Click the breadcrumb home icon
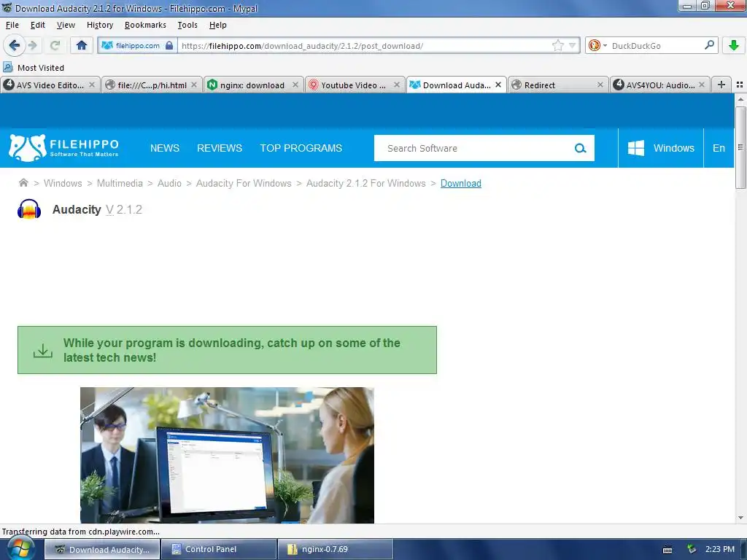This screenshot has height=560, width=747. 23,183
